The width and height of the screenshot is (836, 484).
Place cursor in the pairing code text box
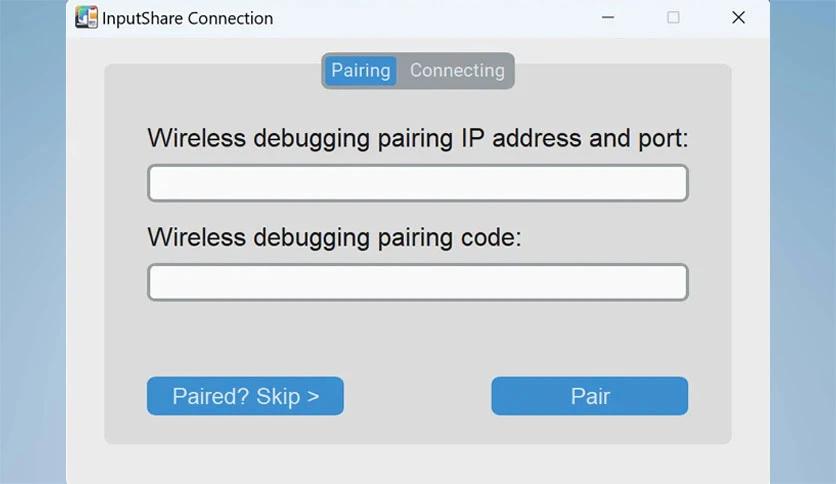click(418, 282)
